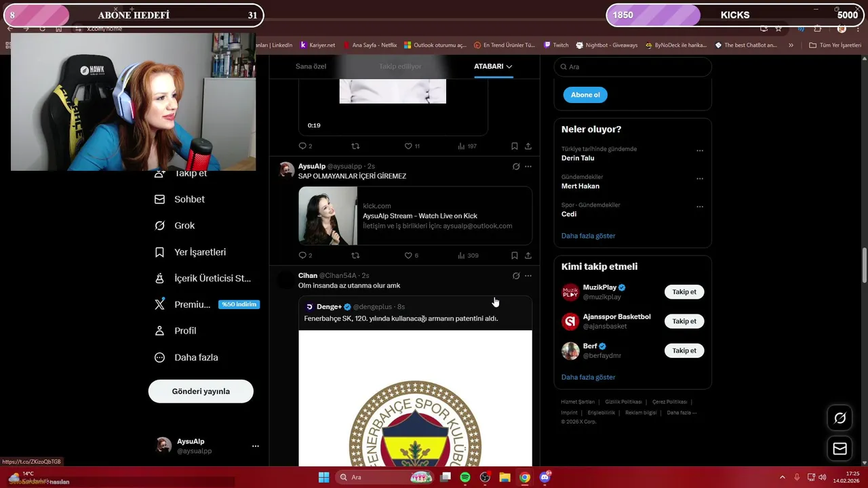The image size is (868, 488).
Task: Open Daha fazla sidebar menu
Action: [186, 357]
